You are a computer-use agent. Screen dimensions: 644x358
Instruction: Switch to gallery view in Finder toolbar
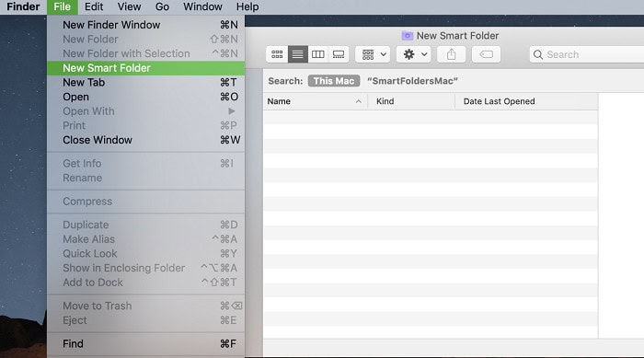[x=339, y=54]
